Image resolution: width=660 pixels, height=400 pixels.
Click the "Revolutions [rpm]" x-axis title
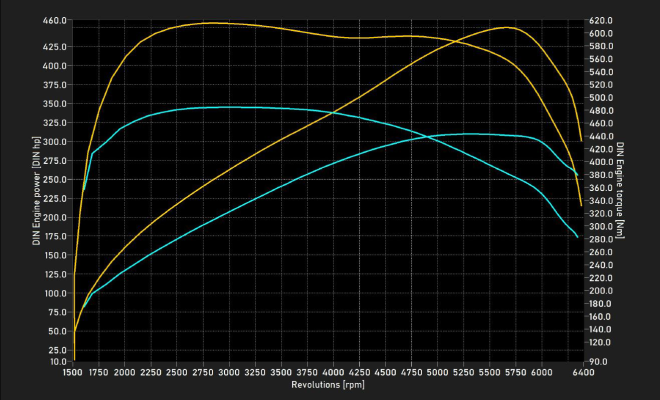[326, 385]
